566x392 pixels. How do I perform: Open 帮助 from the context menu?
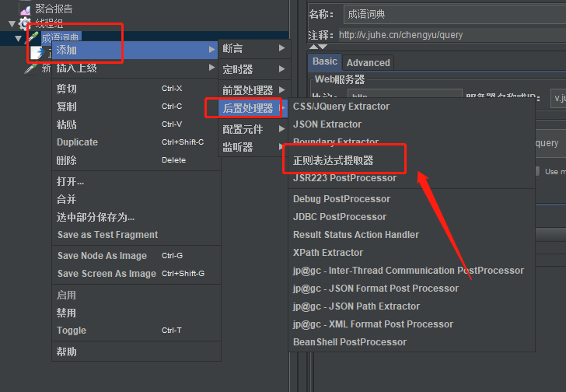[x=137, y=352]
